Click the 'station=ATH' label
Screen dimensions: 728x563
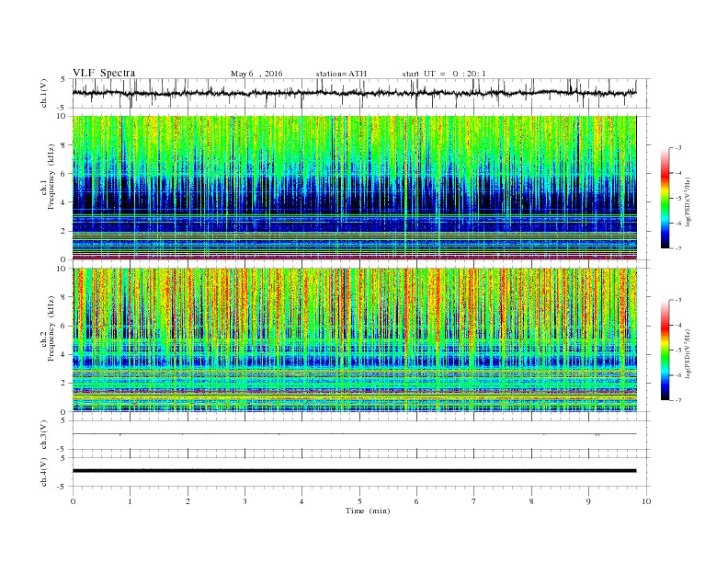point(341,74)
